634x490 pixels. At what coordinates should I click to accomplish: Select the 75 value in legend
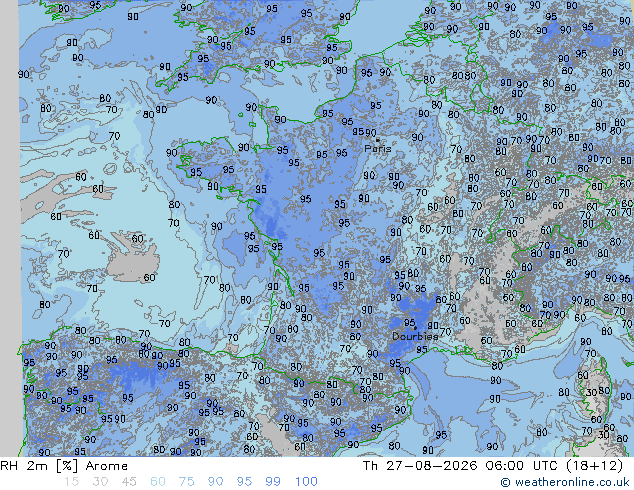(186, 482)
